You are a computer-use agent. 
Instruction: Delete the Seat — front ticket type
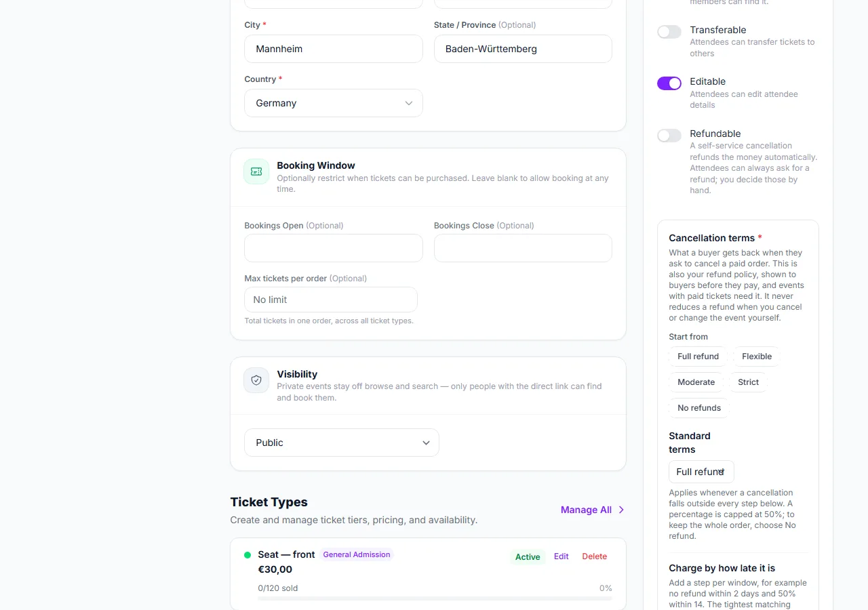click(x=595, y=556)
